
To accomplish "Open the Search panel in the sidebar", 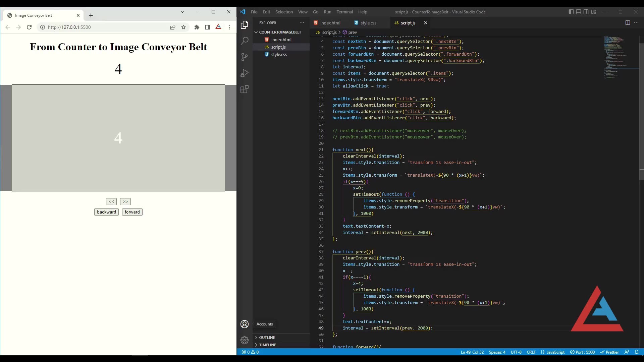I will (x=245, y=41).
